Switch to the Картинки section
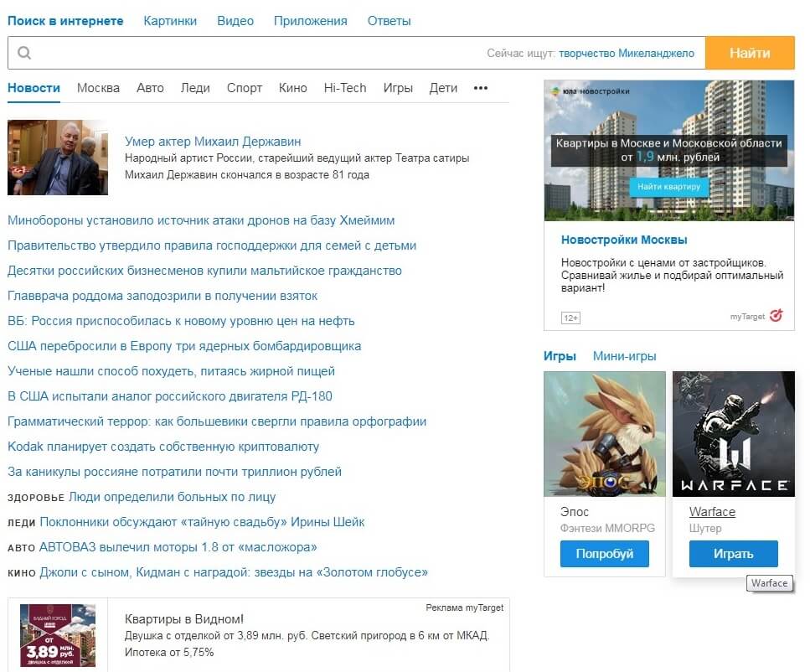 (169, 20)
